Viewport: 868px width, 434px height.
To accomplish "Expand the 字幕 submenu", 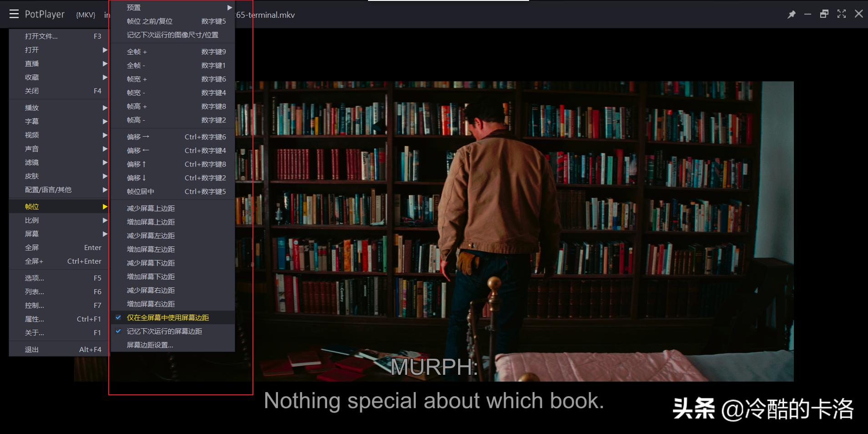I will coord(59,121).
